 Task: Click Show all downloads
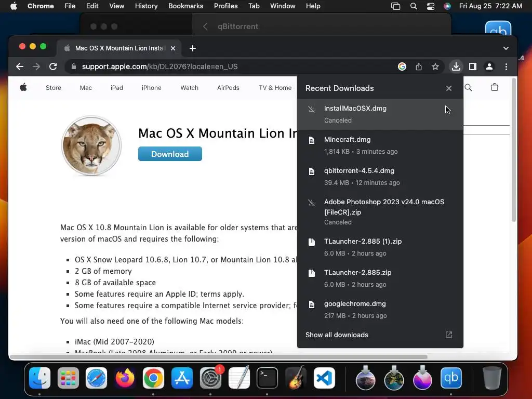click(x=337, y=335)
